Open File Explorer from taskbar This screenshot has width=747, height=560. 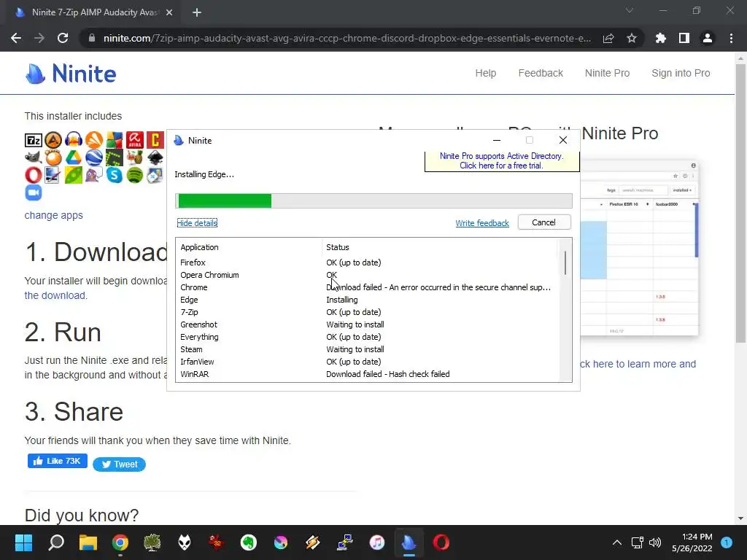click(x=88, y=542)
